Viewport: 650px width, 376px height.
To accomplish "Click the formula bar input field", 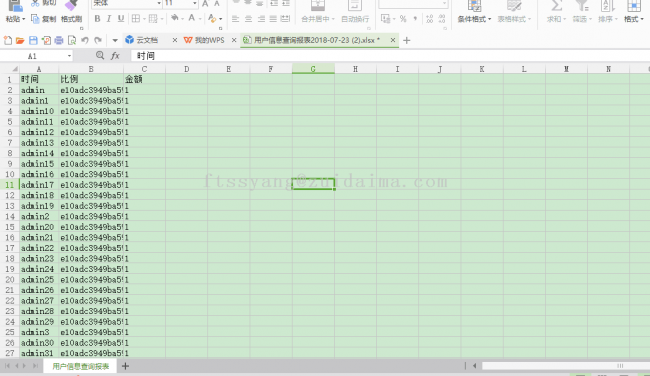I will [390, 56].
